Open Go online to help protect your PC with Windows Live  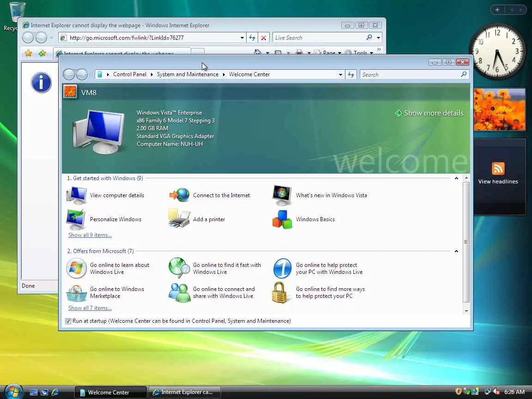coord(318,268)
